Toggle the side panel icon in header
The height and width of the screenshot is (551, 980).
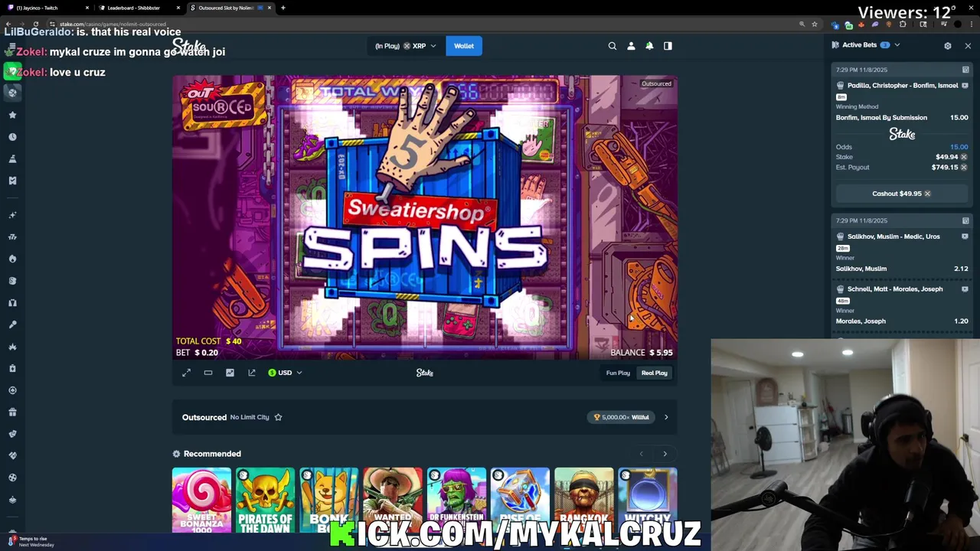pyautogui.click(x=668, y=46)
